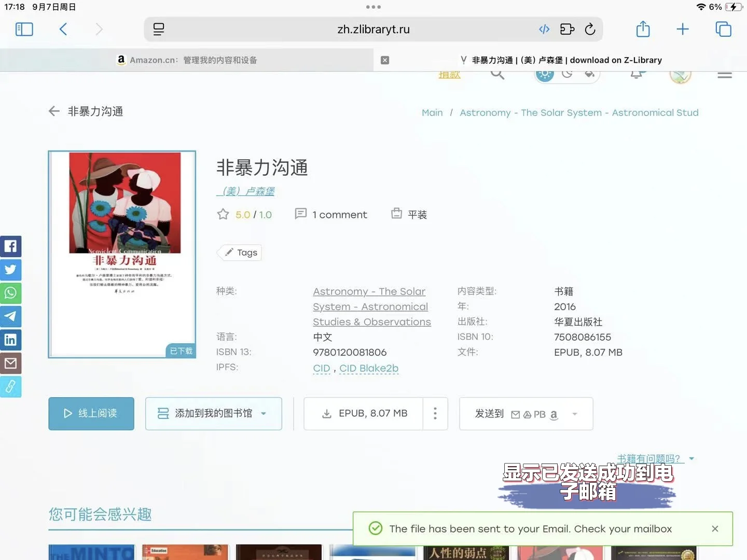Click the back arrow beside 非暴力沟通
This screenshot has height=560, width=747.
pos(54,111)
